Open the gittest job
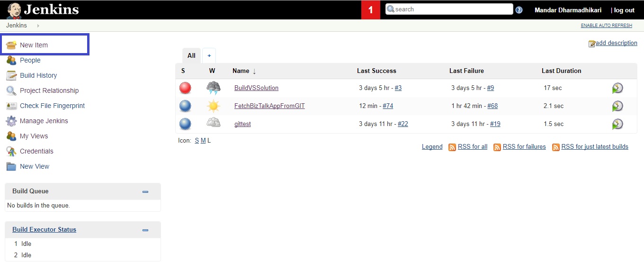This screenshot has height=271, width=644. [x=242, y=124]
